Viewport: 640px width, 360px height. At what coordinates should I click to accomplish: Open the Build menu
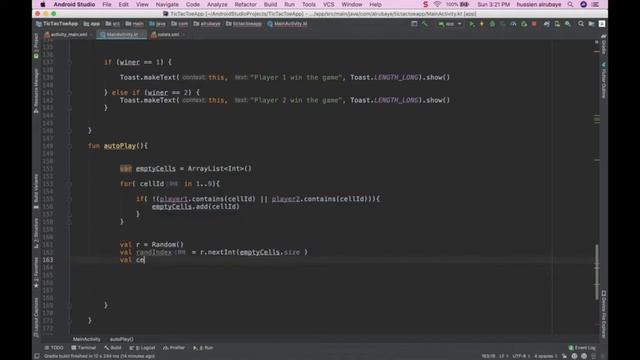270,4
